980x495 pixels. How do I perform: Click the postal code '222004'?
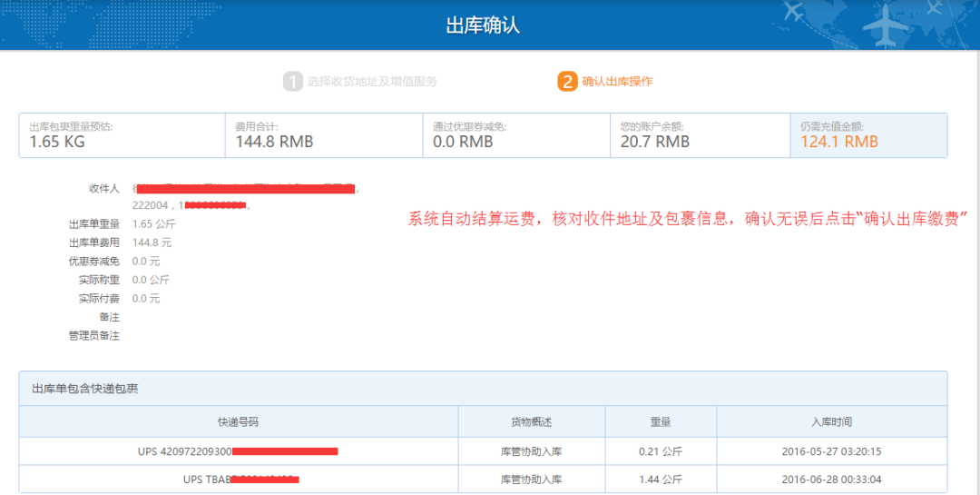[150, 205]
